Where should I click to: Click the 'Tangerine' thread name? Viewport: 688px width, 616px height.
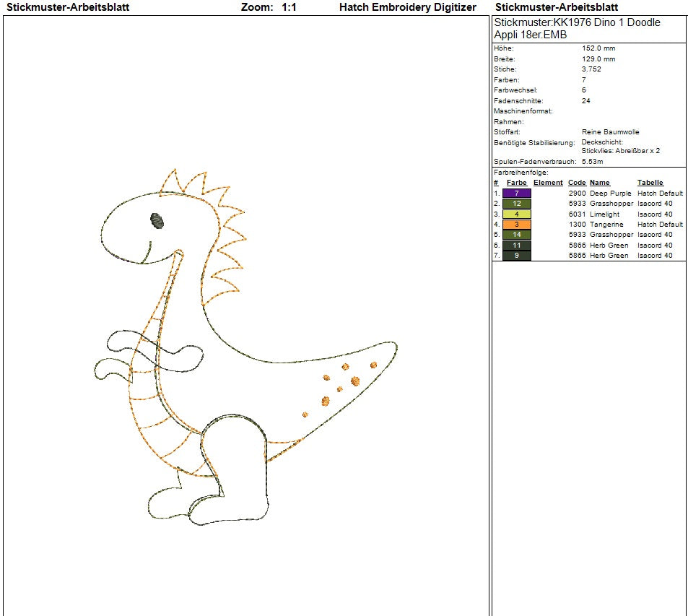point(606,225)
